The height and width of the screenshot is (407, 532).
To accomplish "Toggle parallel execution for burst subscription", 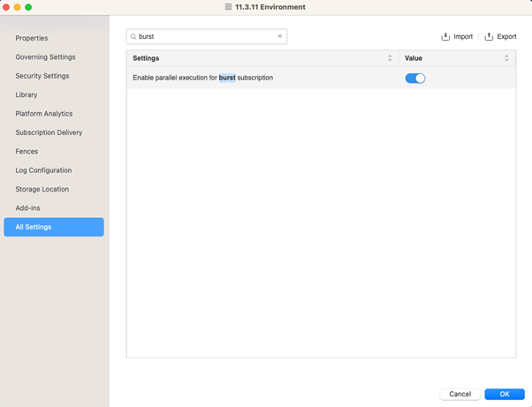I will 414,78.
